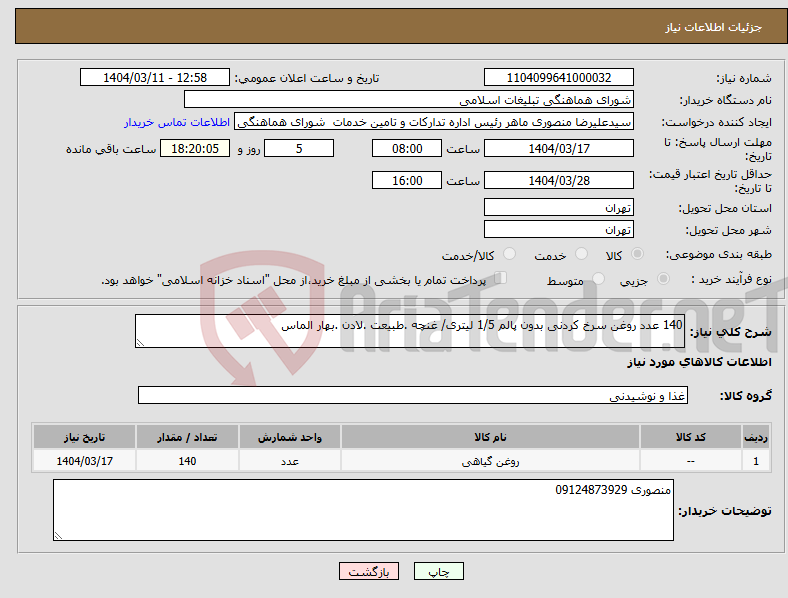
Task: Click the need number field 1104099641000032
Action: 559,78
